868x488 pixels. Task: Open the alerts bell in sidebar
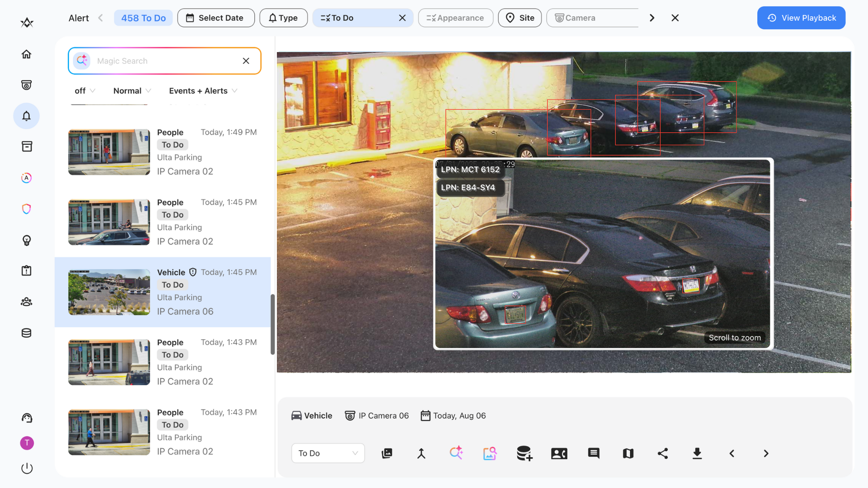pos(26,116)
